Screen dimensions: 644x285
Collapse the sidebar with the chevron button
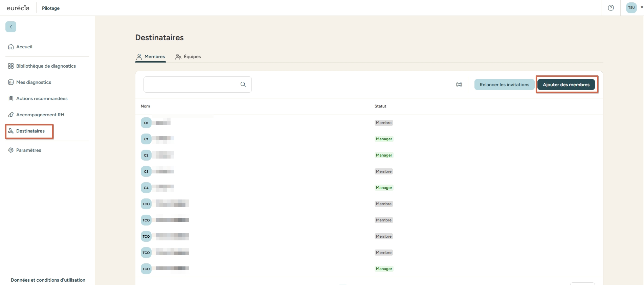coord(11,27)
